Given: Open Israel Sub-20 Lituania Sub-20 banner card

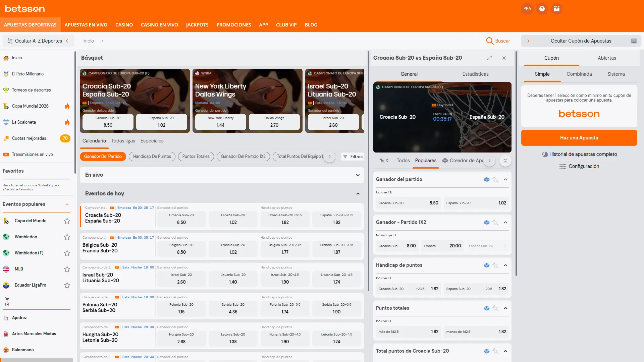Looking at the screenshot, I should pyautogui.click(x=334, y=101).
